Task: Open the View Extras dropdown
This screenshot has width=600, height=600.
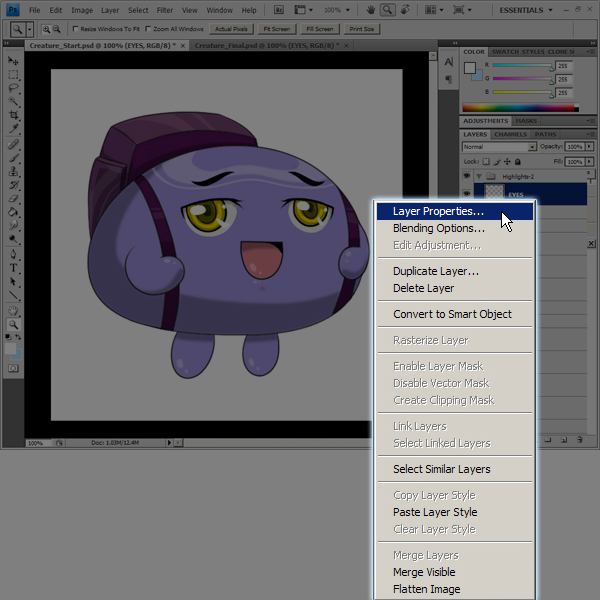Action: point(303,10)
